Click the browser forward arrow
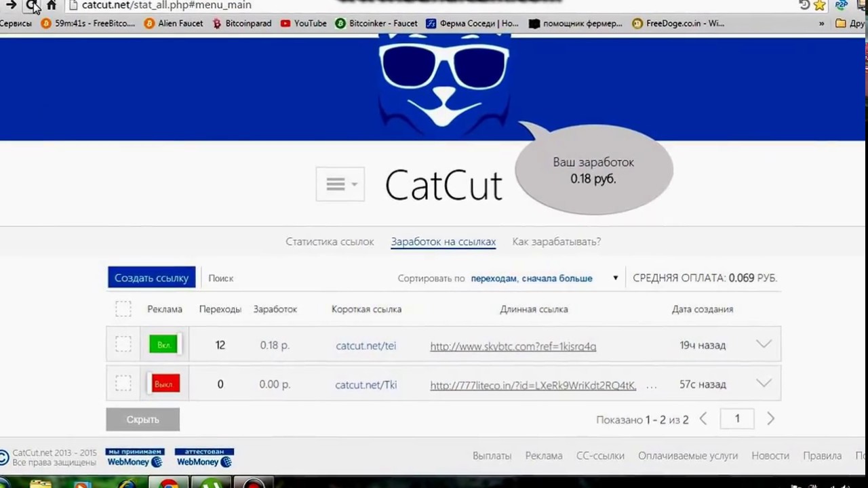Image resolution: width=868 pixels, height=488 pixels. point(12,5)
